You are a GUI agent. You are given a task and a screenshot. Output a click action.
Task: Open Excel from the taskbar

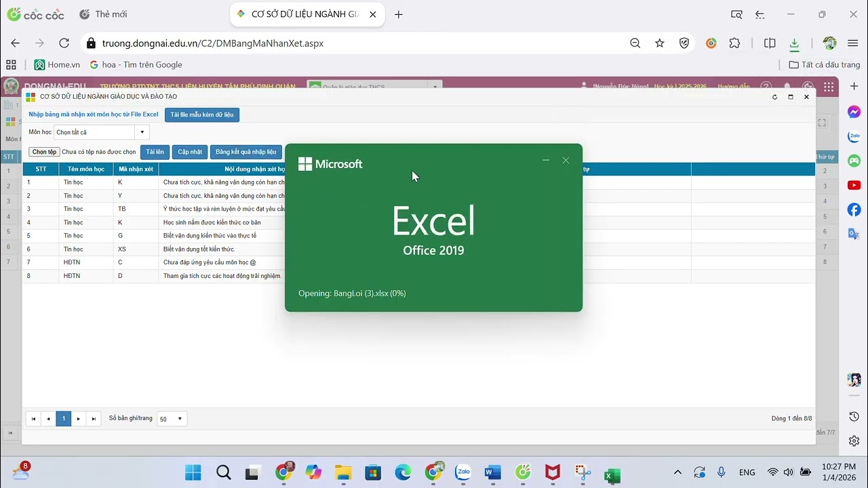point(612,474)
